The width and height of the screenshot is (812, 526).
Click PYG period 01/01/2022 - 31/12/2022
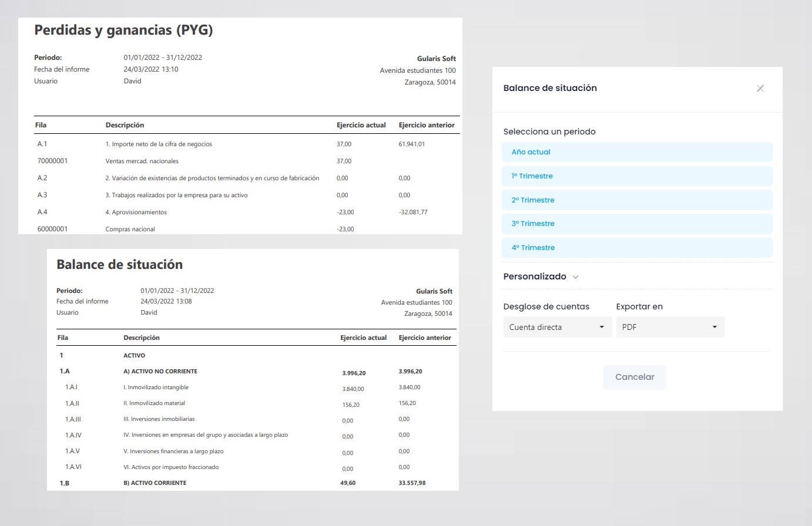(163, 58)
